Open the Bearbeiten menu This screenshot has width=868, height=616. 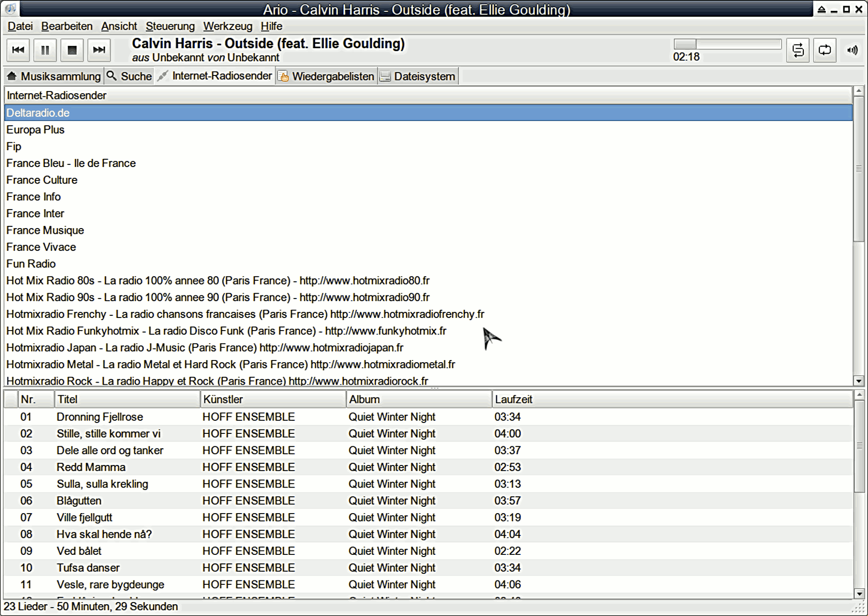[67, 26]
